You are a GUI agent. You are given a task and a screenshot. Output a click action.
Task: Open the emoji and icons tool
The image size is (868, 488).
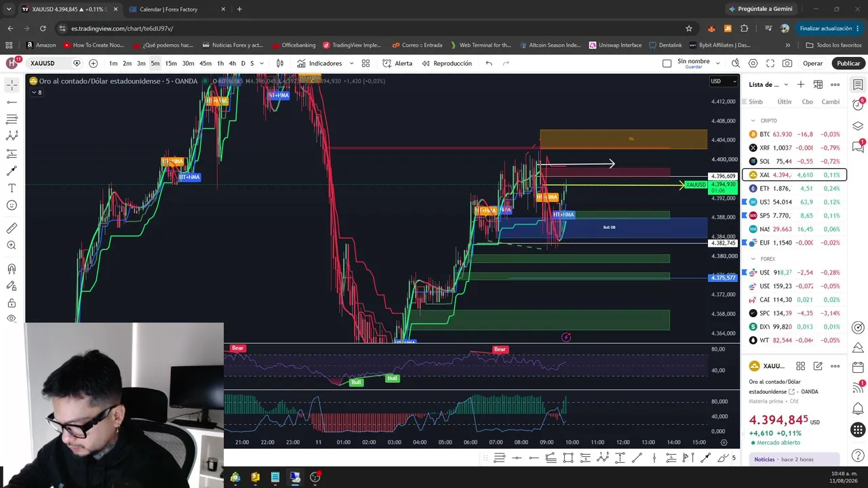[x=12, y=205]
